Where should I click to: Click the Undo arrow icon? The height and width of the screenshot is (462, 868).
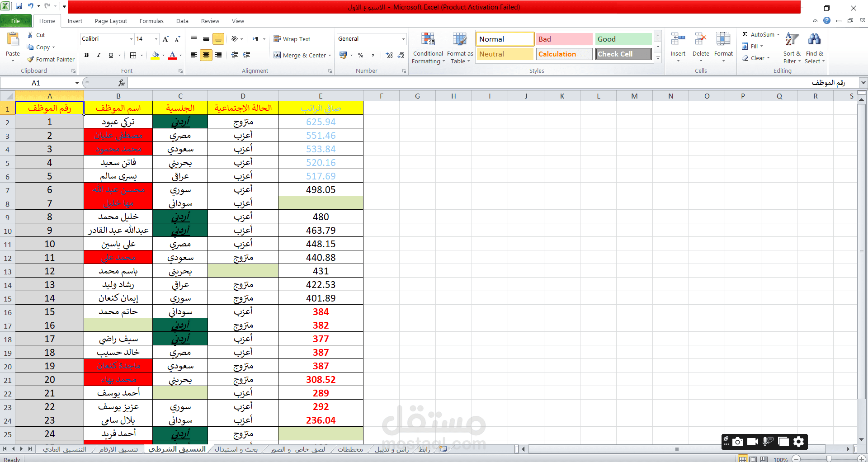31,6
